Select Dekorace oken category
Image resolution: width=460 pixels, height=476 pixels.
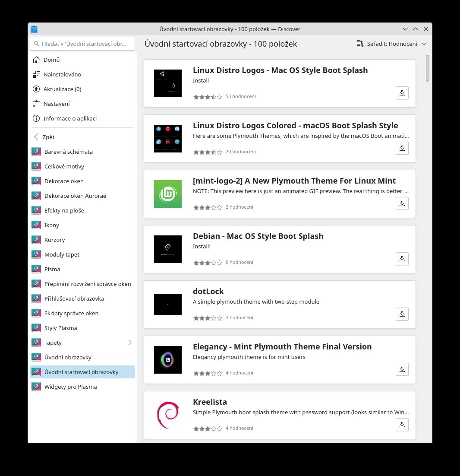(x=82, y=181)
